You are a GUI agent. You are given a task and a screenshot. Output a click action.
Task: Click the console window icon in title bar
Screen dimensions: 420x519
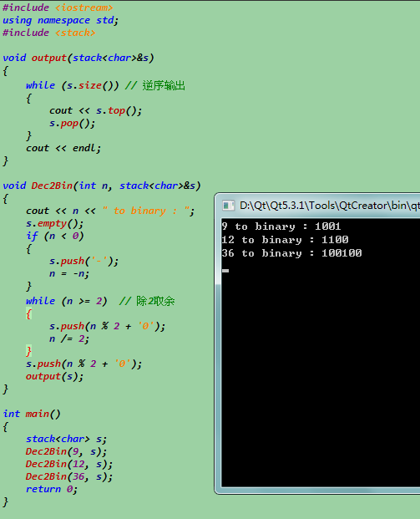click(x=228, y=206)
